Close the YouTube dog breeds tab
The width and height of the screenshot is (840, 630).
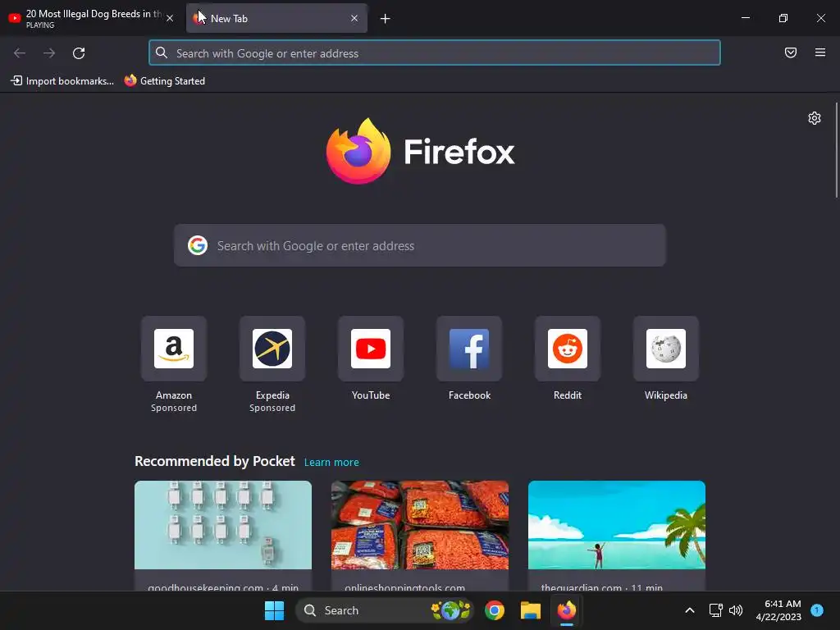[170, 18]
